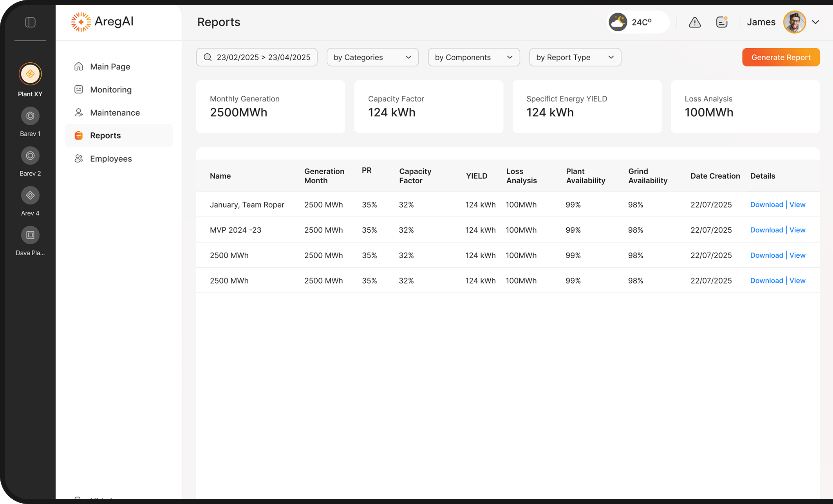833x504 pixels.
Task: Open the messages notification icon
Action: tap(721, 22)
